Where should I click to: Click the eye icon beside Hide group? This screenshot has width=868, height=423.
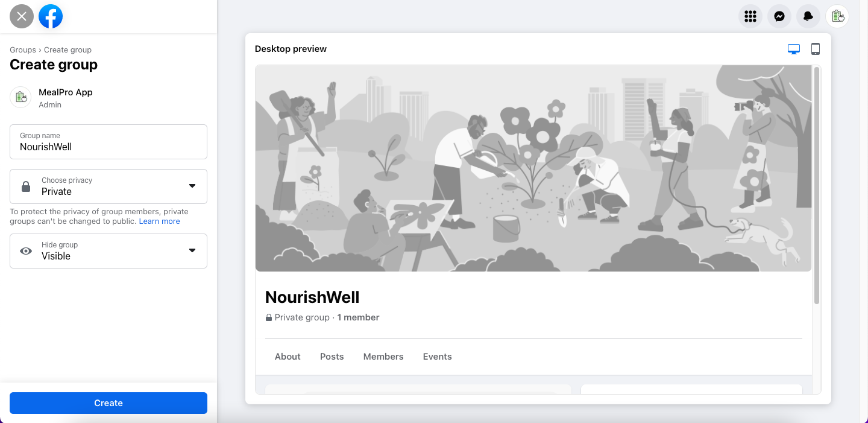[26, 251]
